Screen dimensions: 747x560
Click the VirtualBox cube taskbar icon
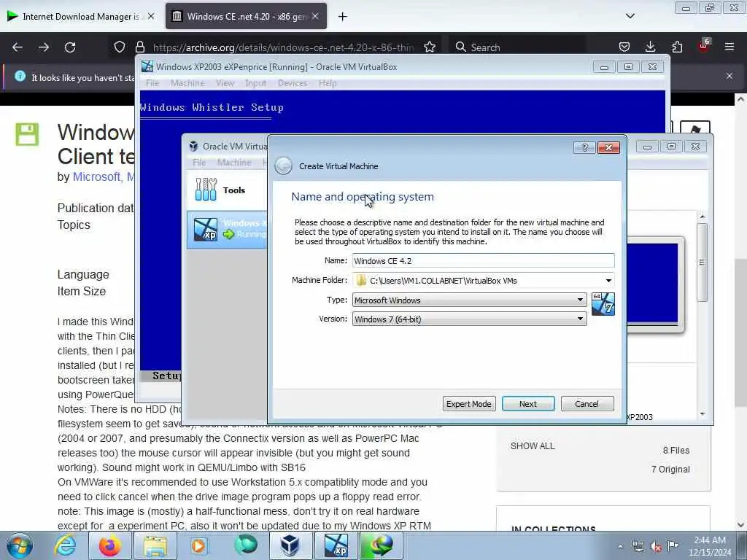tap(290, 545)
